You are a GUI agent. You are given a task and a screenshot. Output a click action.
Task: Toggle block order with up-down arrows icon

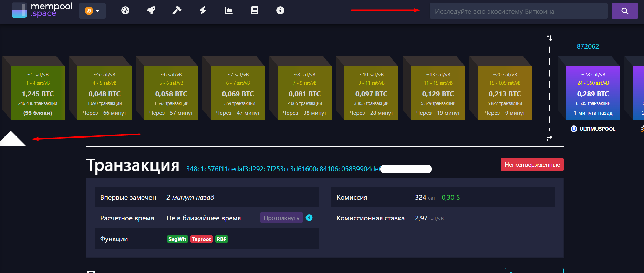pos(549,38)
